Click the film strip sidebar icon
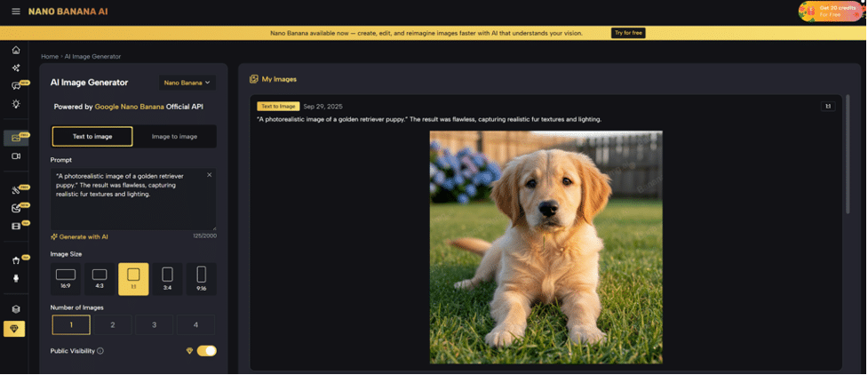The height and width of the screenshot is (375, 868). pyautogui.click(x=16, y=227)
